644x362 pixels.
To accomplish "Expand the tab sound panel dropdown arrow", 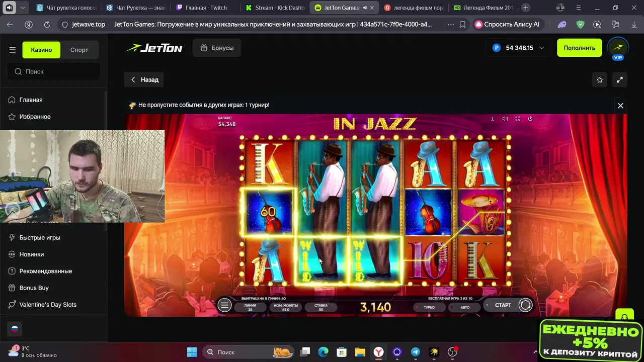I will (23, 8).
